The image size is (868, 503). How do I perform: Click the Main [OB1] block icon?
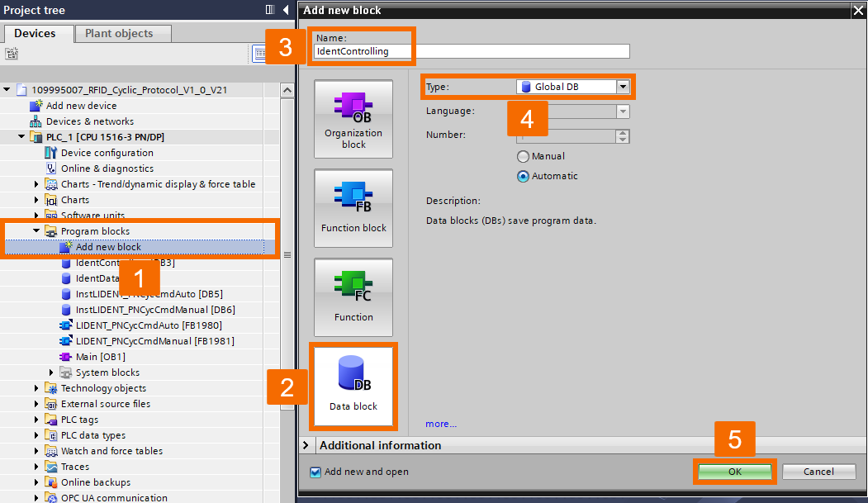coord(65,357)
